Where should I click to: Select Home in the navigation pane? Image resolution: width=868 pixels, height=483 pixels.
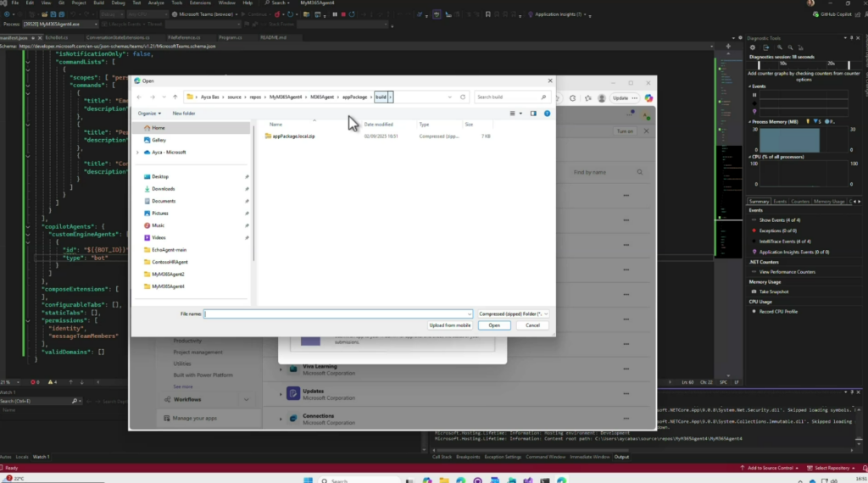(191, 128)
